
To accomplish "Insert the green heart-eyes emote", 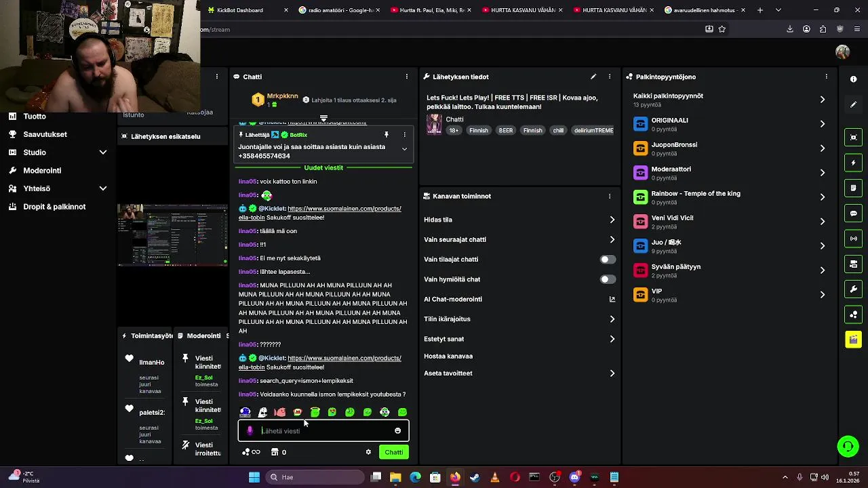I will [332, 412].
